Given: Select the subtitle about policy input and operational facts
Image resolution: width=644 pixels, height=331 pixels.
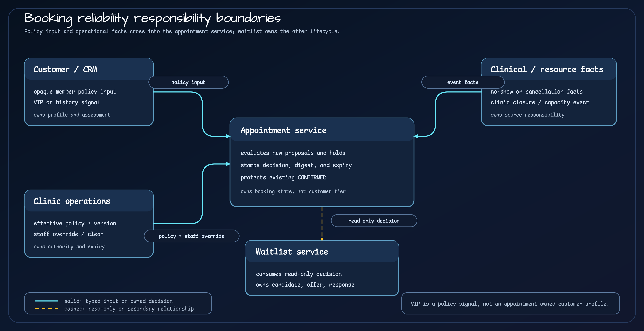Looking at the screenshot, I should click(182, 31).
